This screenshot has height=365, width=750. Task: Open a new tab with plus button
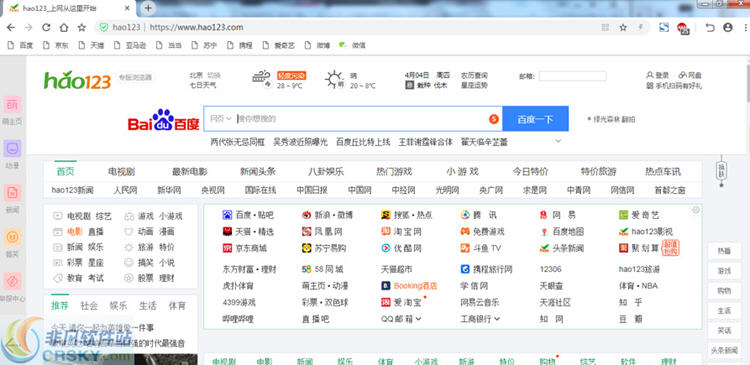(x=148, y=8)
